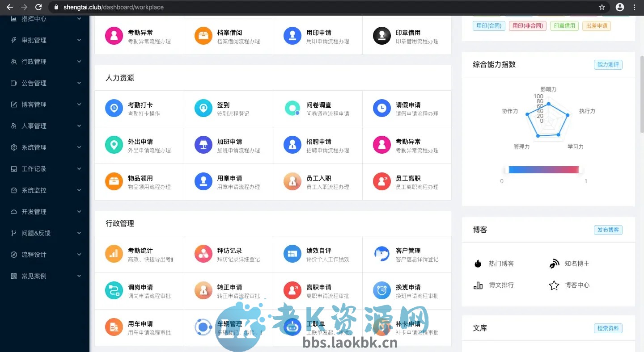
Task: Click the middle of the blue-red gradient bar
Action: pyautogui.click(x=544, y=170)
